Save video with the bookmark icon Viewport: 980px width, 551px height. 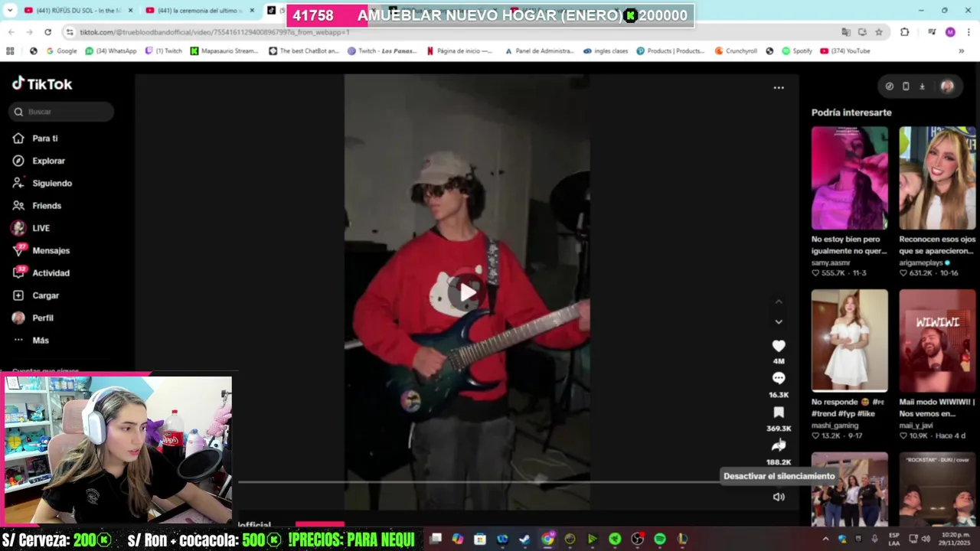coord(779,412)
